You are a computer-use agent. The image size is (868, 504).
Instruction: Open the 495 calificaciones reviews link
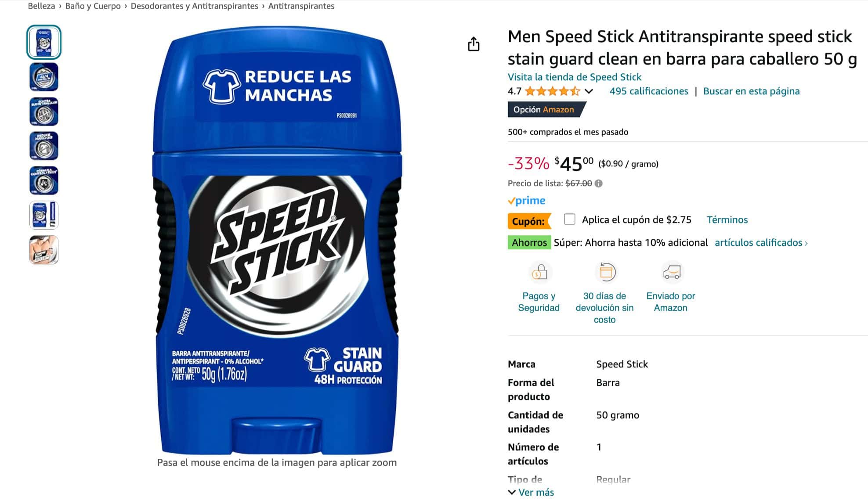pyautogui.click(x=649, y=91)
